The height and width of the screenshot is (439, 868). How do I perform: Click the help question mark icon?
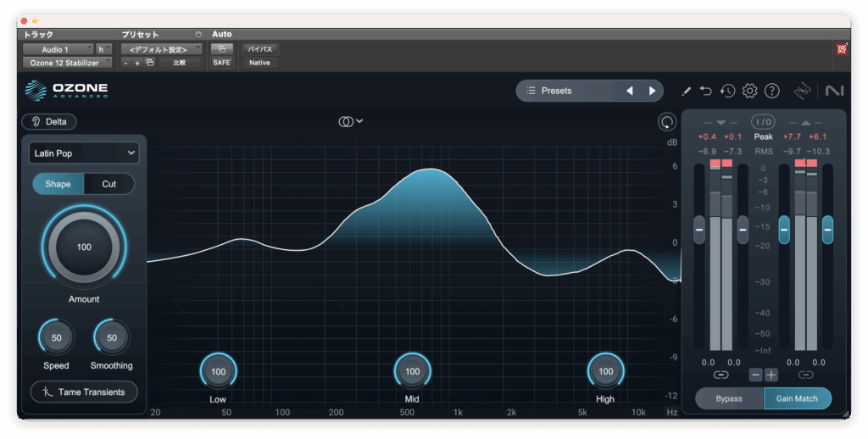coord(771,91)
